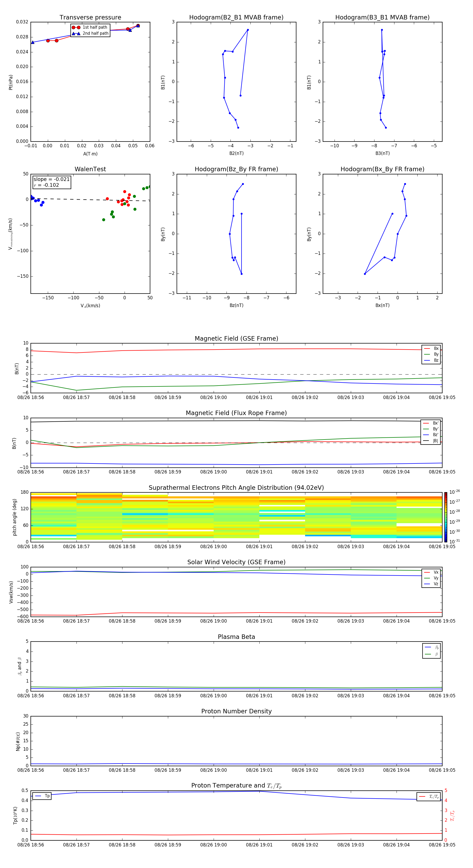Click the "B2(nT)" x-axis label
This screenshot has height=868, width=473.
[236, 153]
